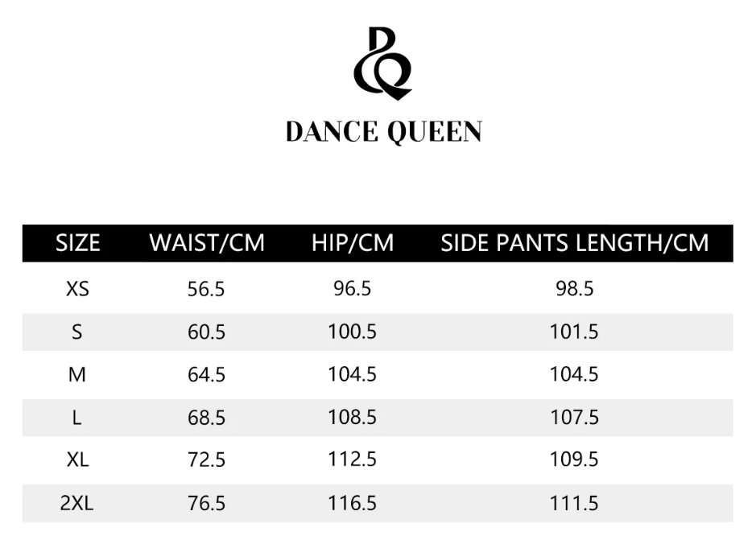Click the SIDE PANTS LENGTH/CM header
756x540 pixels.
tap(574, 243)
